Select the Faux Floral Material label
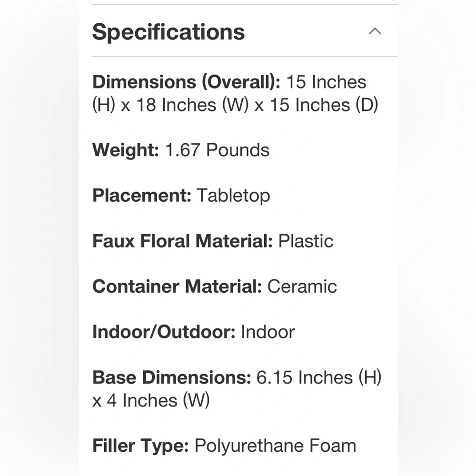 (x=183, y=241)
